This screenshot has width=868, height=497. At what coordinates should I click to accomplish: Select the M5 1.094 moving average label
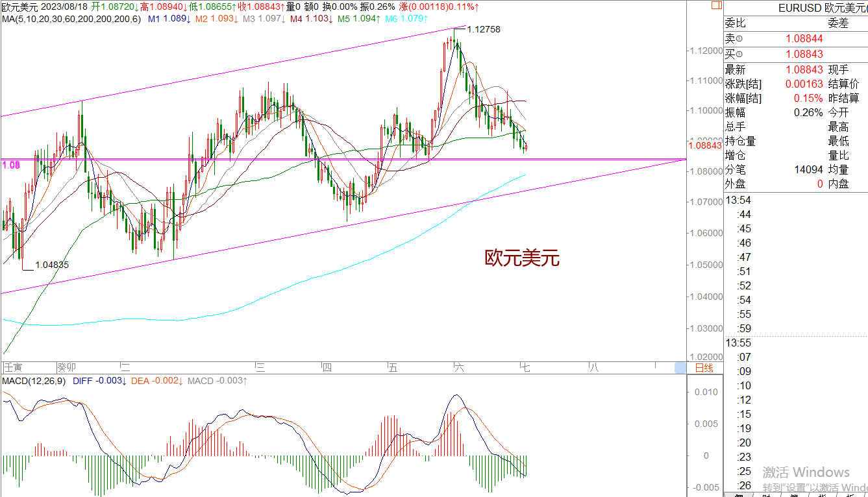[359, 19]
